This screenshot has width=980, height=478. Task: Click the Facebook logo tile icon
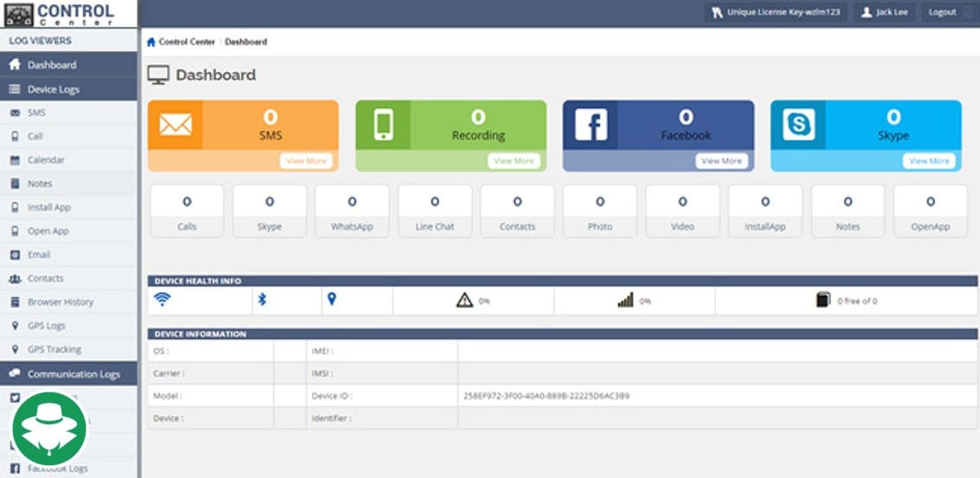click(x=591, y=124)
